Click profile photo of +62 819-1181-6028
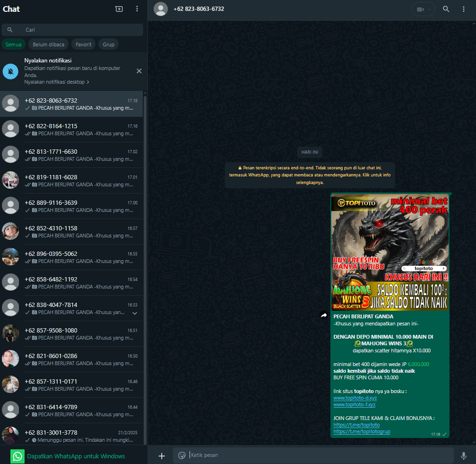 (10, 180)
